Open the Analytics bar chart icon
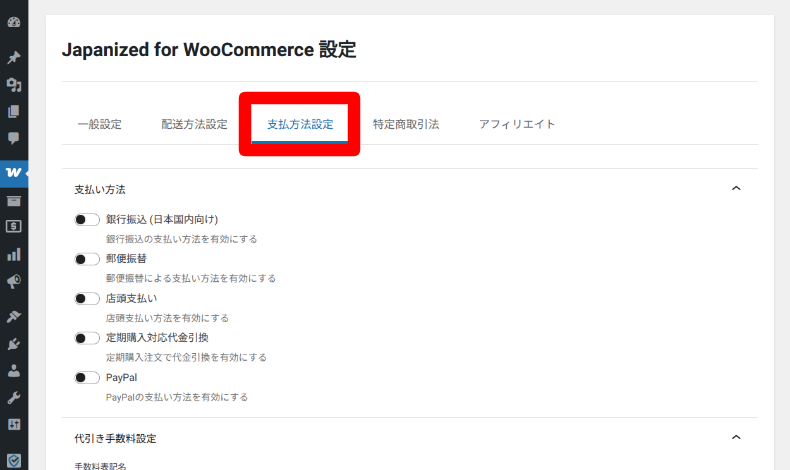 click(x=14, y=254)
